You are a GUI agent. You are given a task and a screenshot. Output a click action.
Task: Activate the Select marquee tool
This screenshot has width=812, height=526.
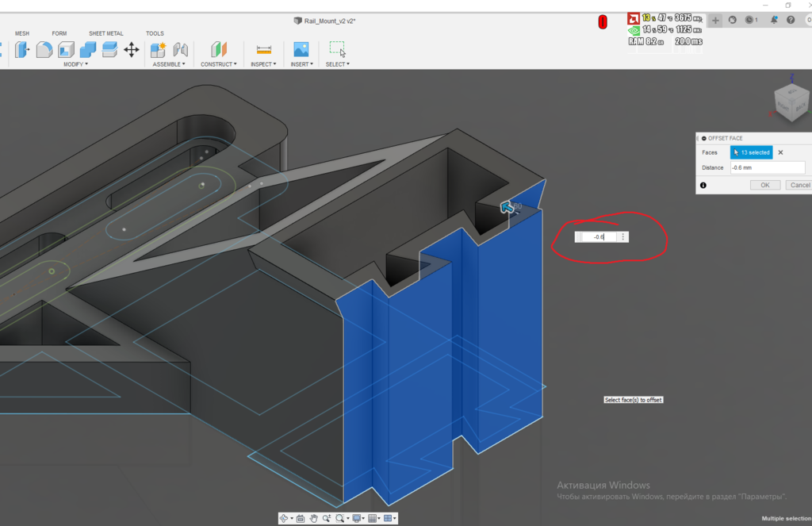tap(337, 49)
